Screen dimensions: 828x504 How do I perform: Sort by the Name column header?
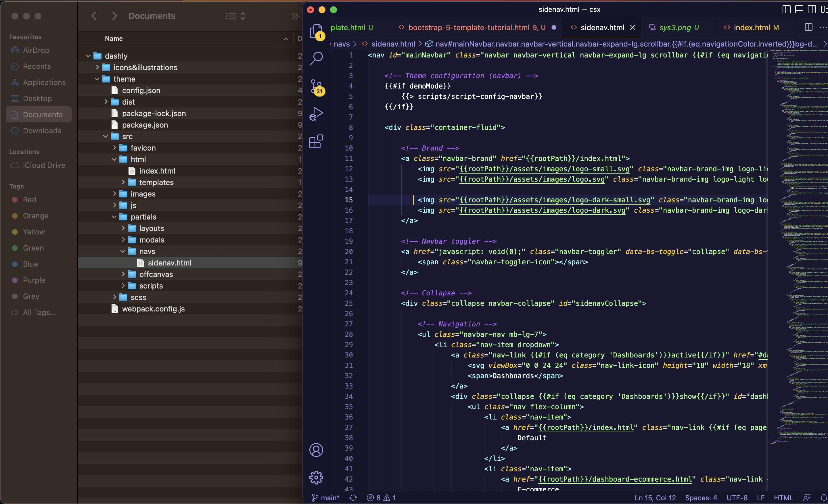click(x=114, y=39)
